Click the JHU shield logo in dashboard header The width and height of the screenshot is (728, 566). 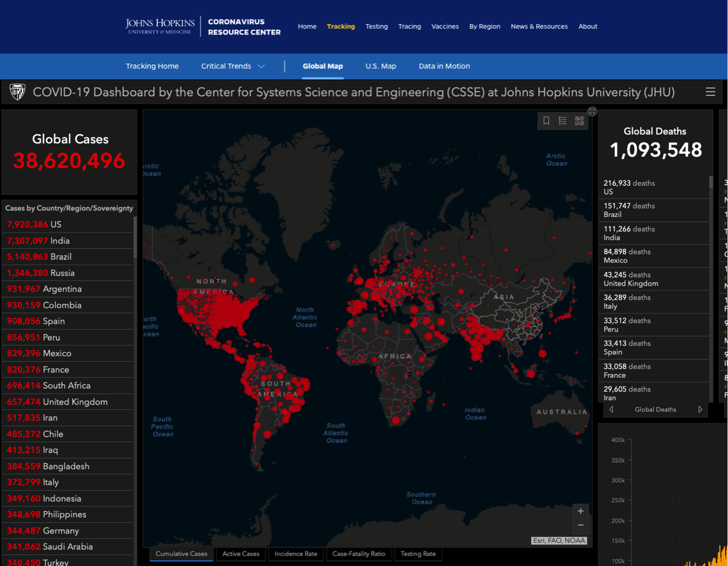coord(18,92)
